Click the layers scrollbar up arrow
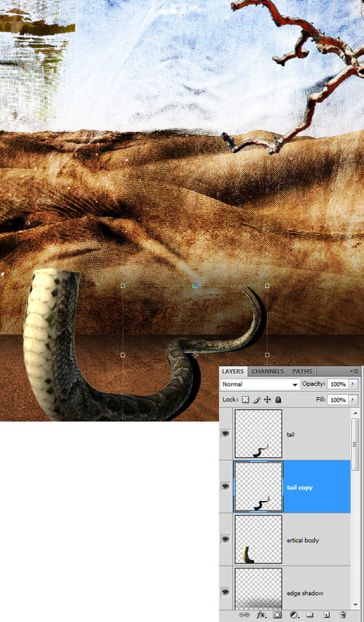 point(355,412)
